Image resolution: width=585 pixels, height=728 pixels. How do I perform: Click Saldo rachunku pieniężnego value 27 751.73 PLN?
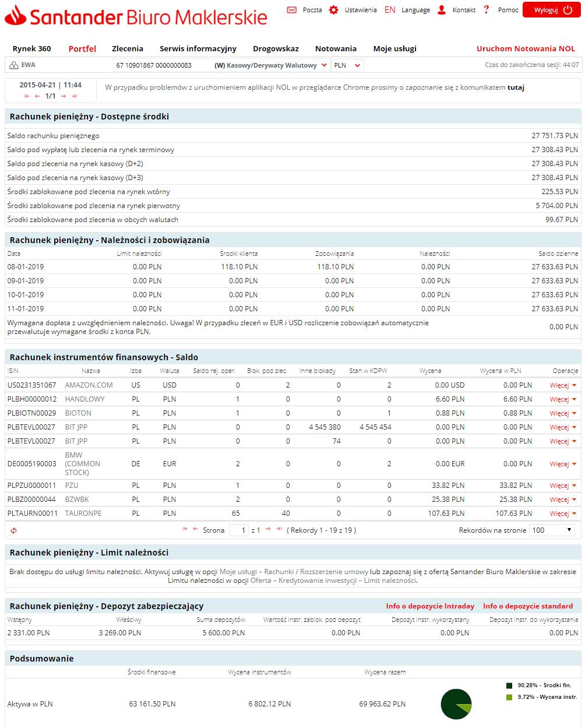click(x=555, y=136)
